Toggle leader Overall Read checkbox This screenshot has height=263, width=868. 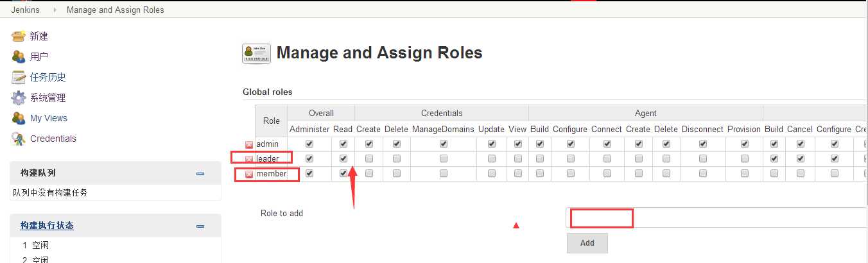pos(343,158)
